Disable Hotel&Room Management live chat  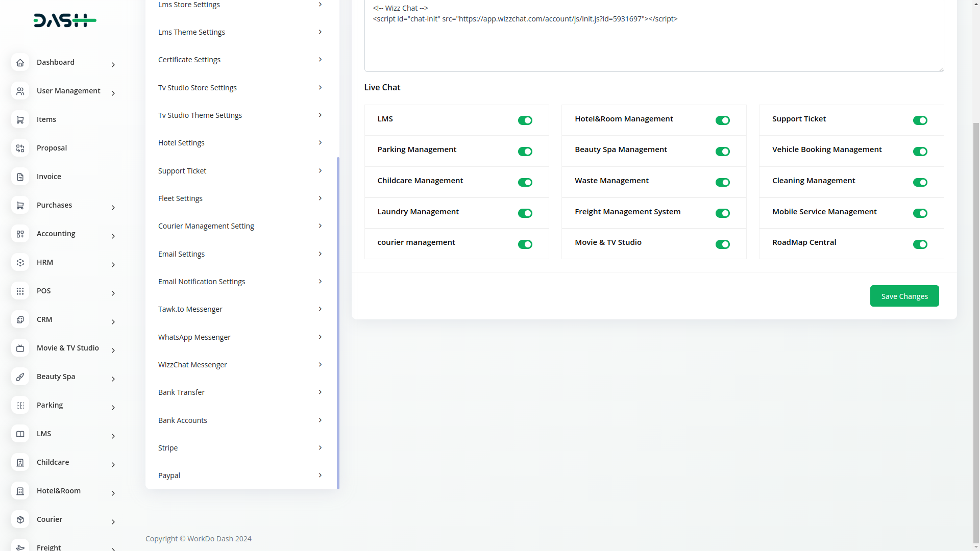(x=722, y=120)
